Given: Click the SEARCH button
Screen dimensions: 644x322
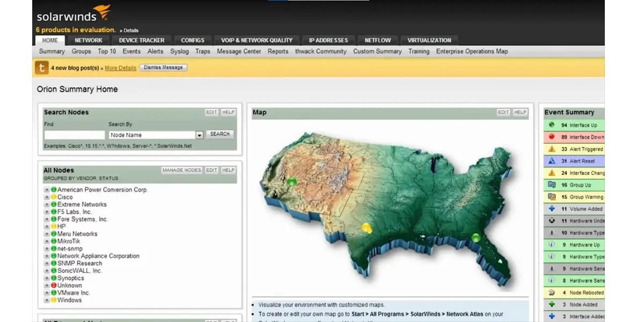Looking at the screenshot, I should tap(220, 134).
